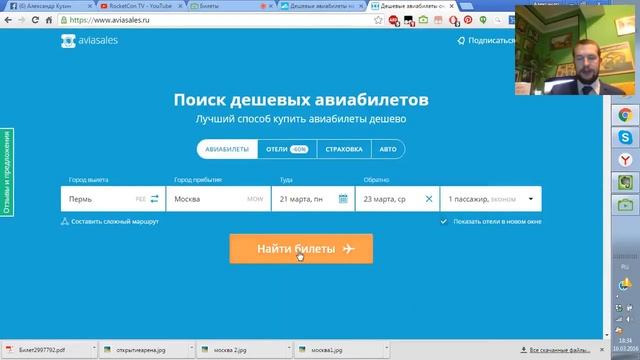Click the Подписаться bell link
The width and height of the screenshot is (640, 360).
pos(487,40)
